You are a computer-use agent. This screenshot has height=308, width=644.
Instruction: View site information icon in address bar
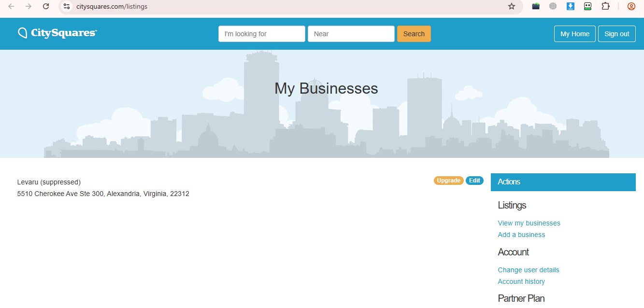click(x=67, y=6)
